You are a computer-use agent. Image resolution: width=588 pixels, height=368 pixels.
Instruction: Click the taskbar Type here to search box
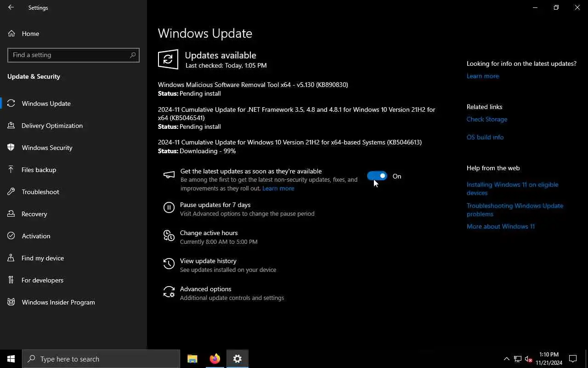pos(101,359)
